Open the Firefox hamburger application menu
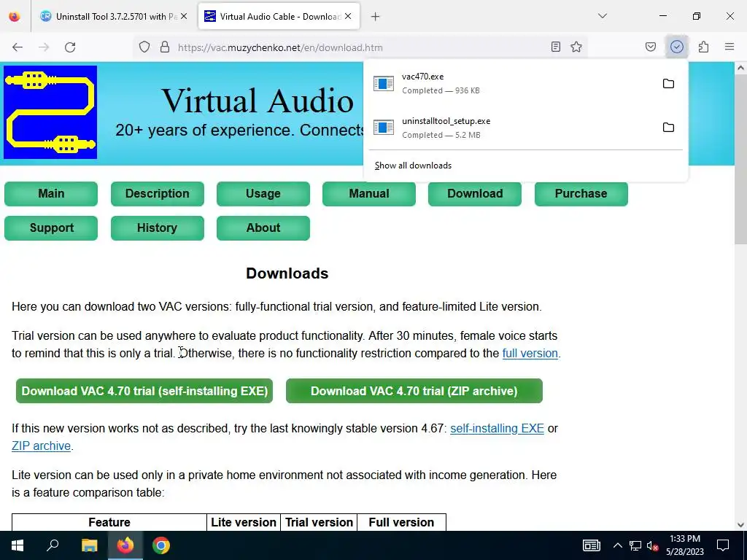The height and width of the screenshot is (560, 747). (x=729, y=47)
